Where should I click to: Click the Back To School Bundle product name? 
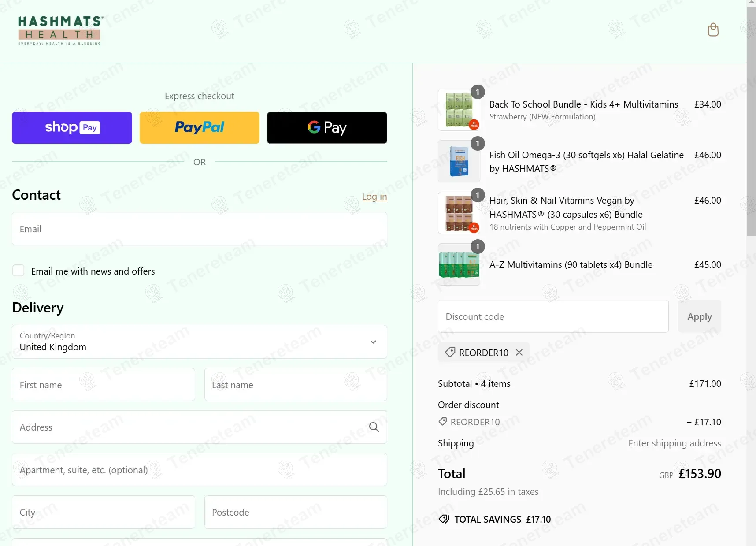click(x=584, y=104)
